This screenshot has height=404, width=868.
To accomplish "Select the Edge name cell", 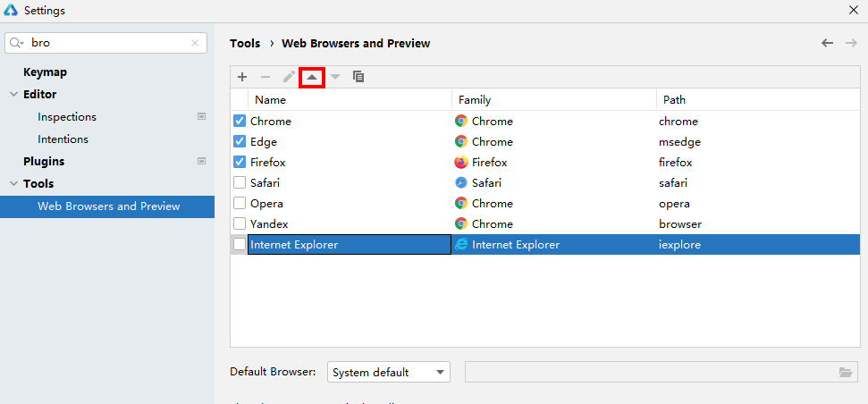I will 350,142.
